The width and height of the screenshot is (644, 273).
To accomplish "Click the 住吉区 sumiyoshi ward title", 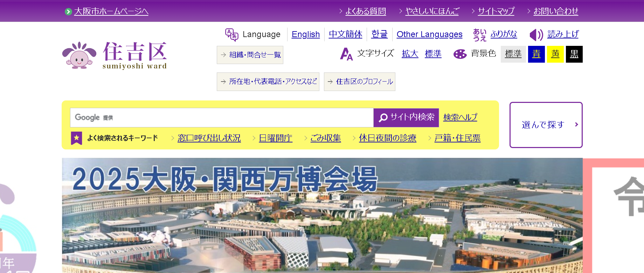I will coord(134,56).
